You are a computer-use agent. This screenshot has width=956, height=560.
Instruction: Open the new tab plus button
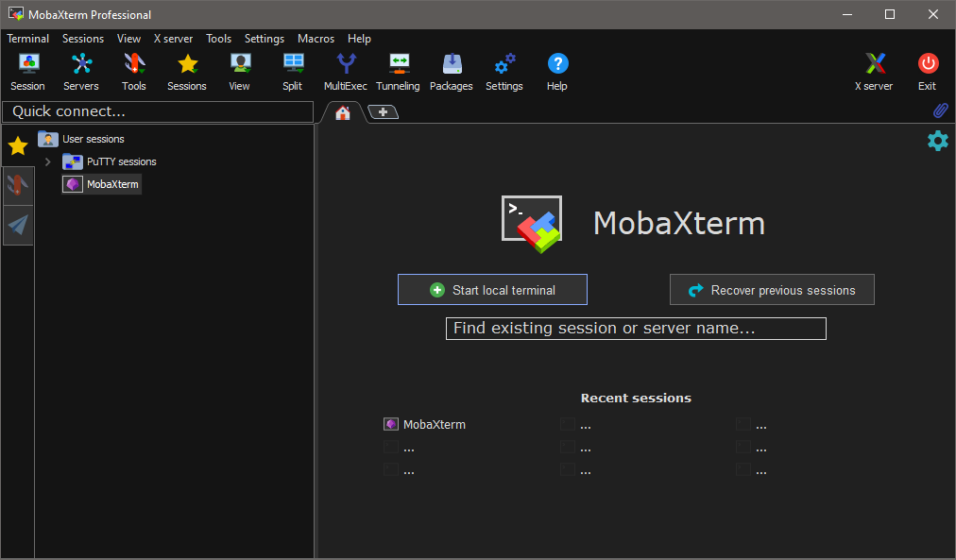point(383,111)
